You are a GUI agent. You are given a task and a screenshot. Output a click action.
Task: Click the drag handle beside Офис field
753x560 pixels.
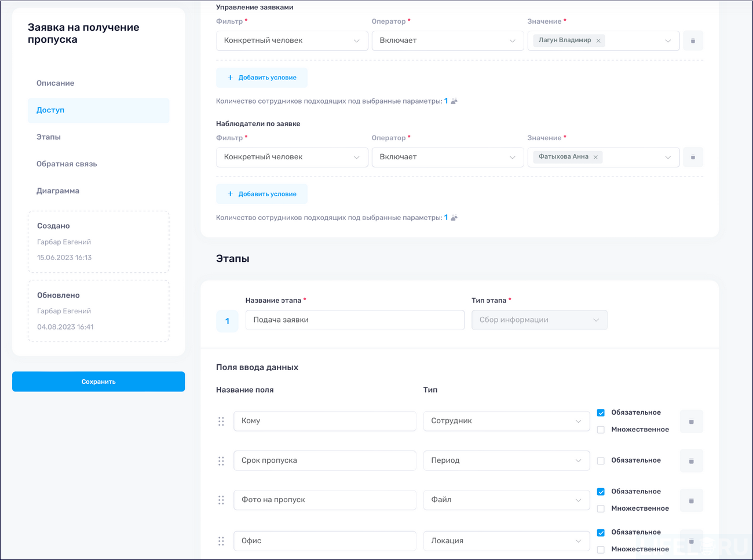[221, 540]
